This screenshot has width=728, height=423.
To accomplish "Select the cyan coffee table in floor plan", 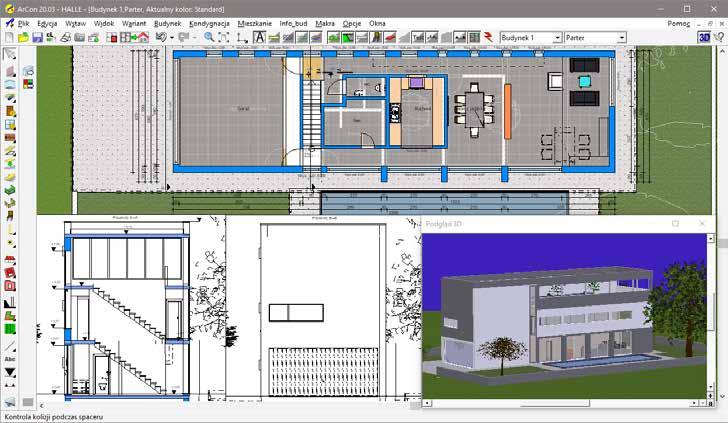I will coord(585,82).
